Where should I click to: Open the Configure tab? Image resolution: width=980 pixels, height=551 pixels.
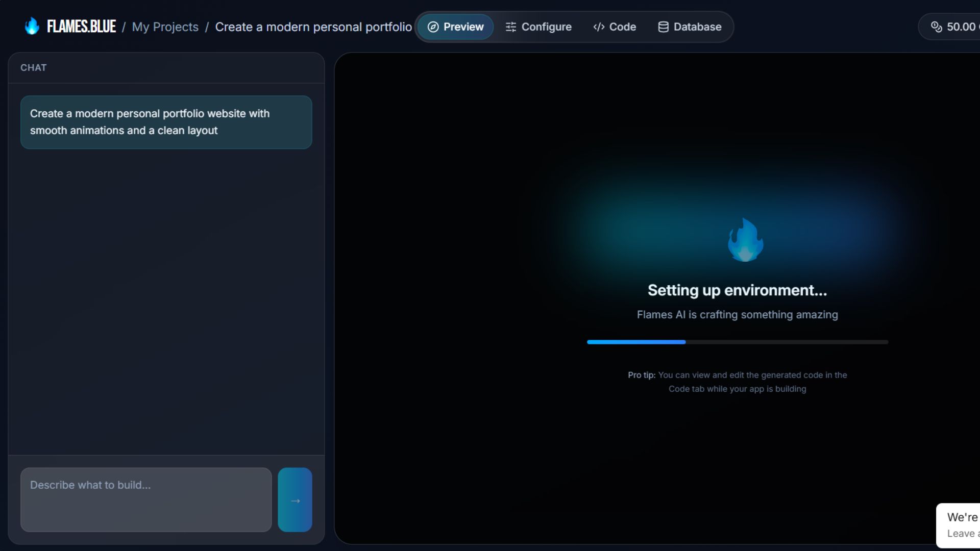538,27
